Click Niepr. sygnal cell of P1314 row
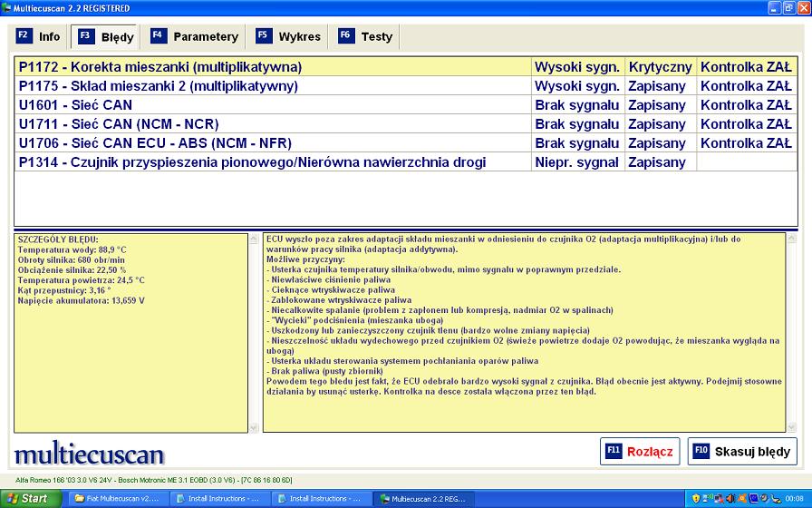The height and width of the screenshot is (508, 812). pos(577,162)
